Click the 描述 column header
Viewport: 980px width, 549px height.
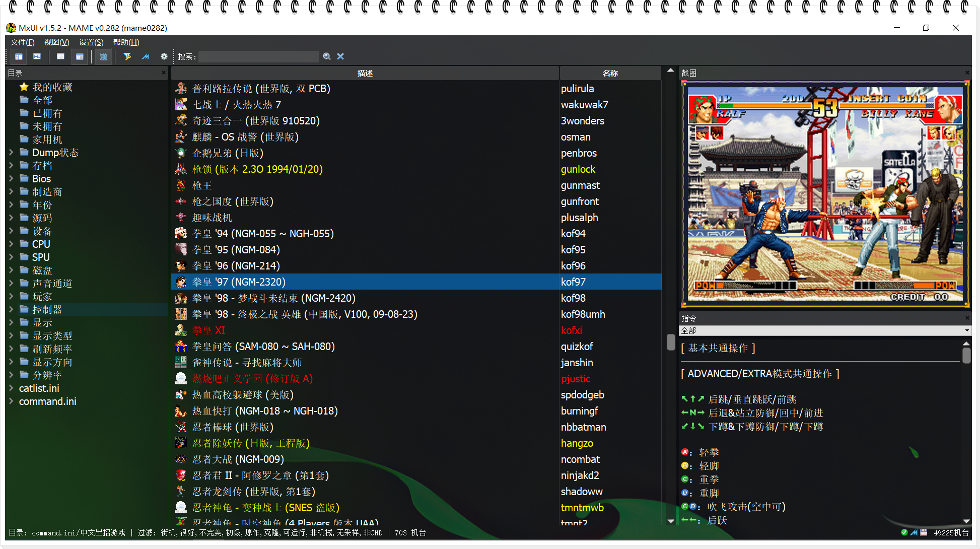pyautogui.click(x=365, y=73)
